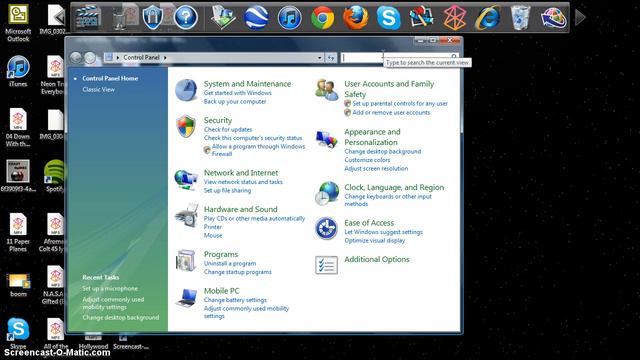Open Add or remove user accounts
Image resolution: width=640 pixels, height=360 pixels.
391,113
